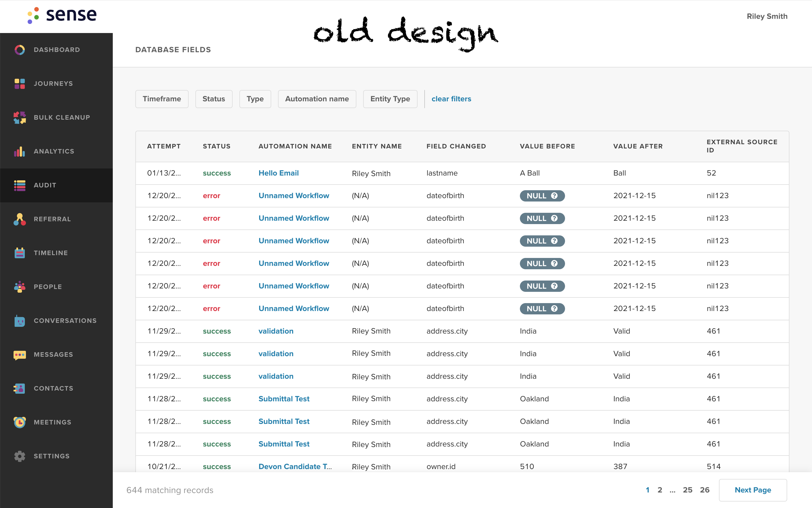Open Bulk Cleanup section
Viewport: 812px width, 508px height.
(x=56, y=118)
